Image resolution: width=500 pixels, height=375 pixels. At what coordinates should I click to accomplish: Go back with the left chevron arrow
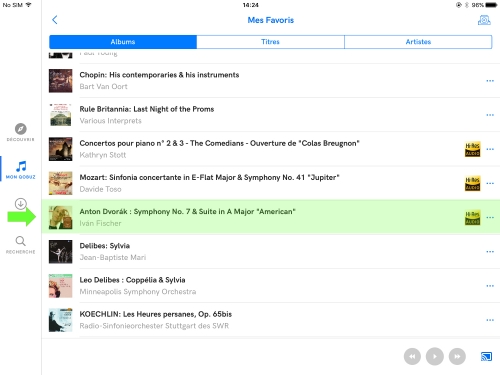[x=55, y=20]
